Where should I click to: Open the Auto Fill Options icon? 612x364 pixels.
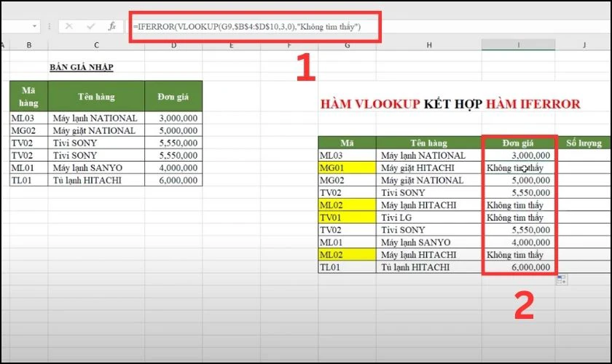coord(562,280)
